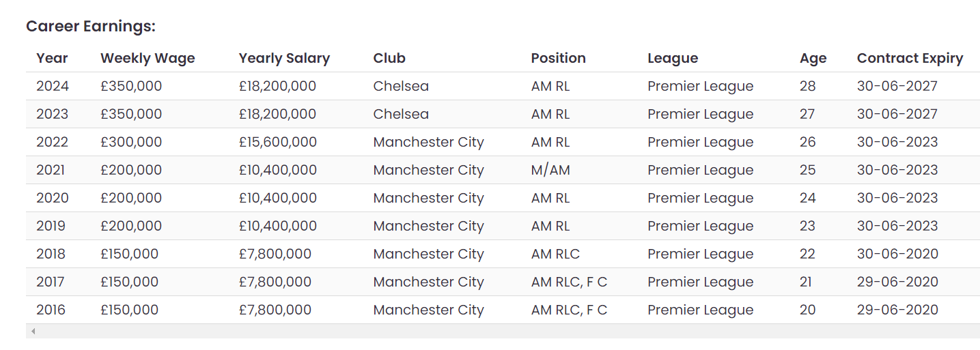Select the 2024 year cell

[x=53, y=87]
